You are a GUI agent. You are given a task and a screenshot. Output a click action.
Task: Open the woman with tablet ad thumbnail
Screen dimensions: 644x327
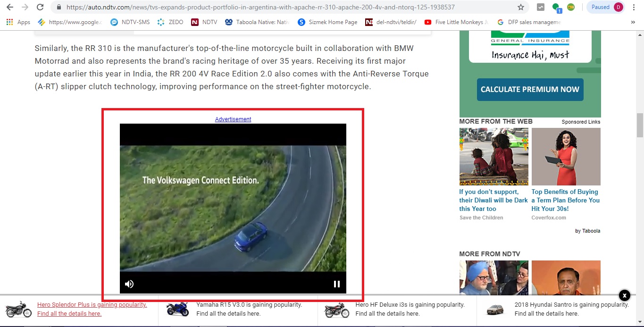(566, 157)
